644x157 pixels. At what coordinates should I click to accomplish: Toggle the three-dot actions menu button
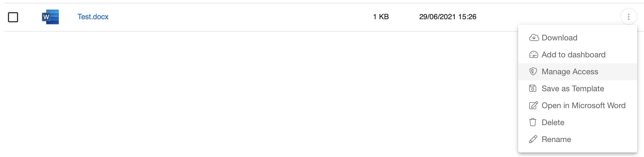click(x=629, y=17)
